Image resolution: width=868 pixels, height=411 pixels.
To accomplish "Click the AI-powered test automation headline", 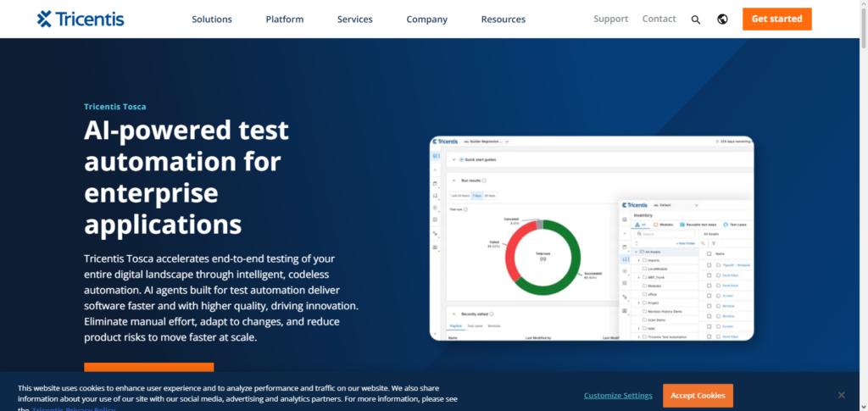I will click(x=186, y=178).
